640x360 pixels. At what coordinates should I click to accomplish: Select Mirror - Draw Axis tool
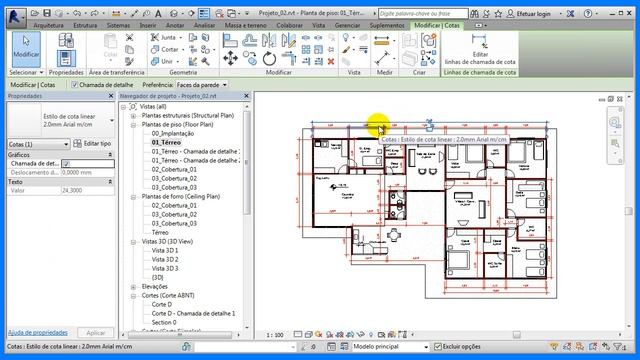pos(289,40)
